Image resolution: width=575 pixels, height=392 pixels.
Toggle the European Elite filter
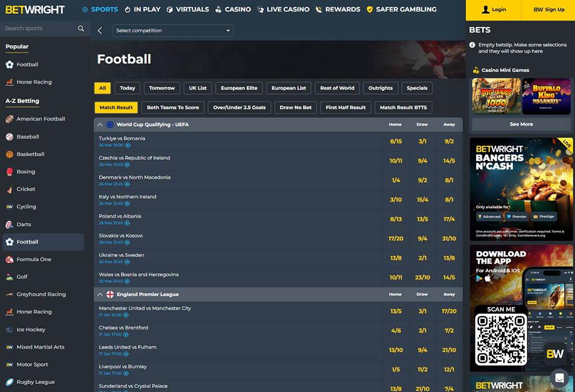click(x=239, y=88)
